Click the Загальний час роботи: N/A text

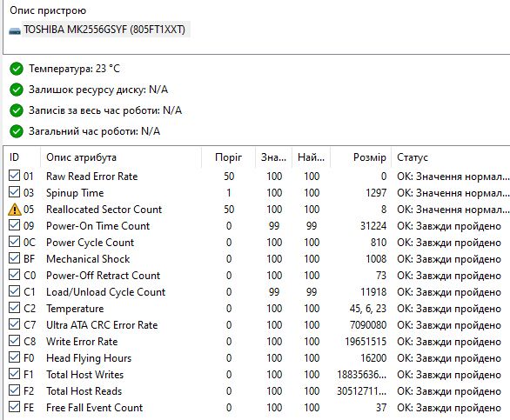(94, 131)
